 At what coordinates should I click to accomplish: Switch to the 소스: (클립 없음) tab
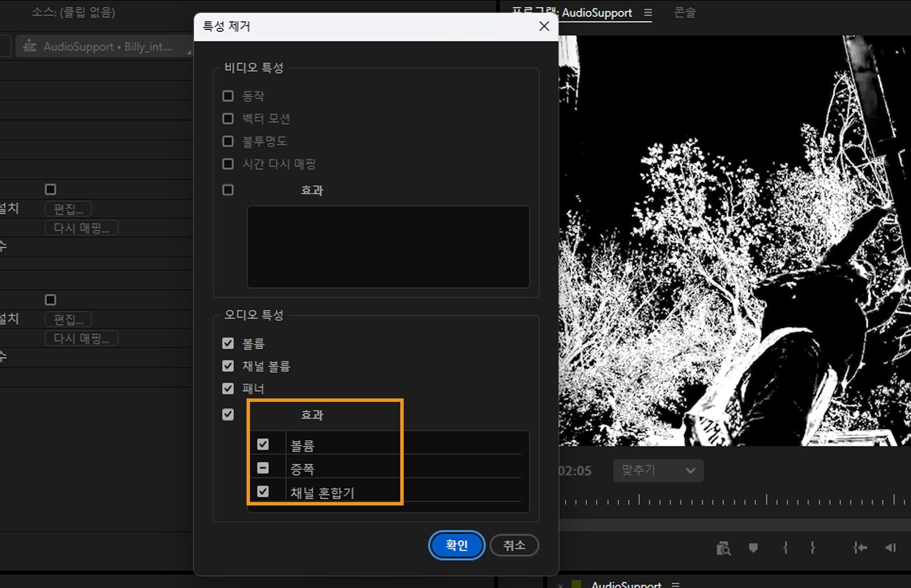(x=73, y=13)
